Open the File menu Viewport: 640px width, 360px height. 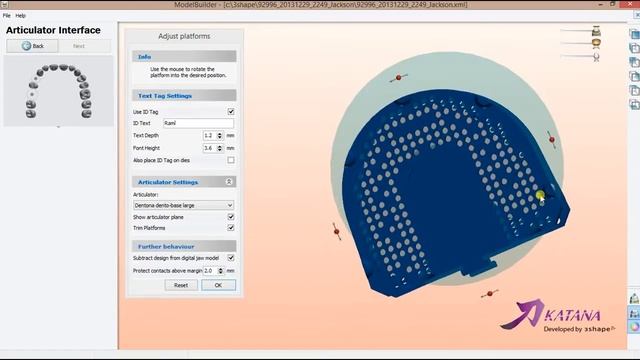coord(7,16)
